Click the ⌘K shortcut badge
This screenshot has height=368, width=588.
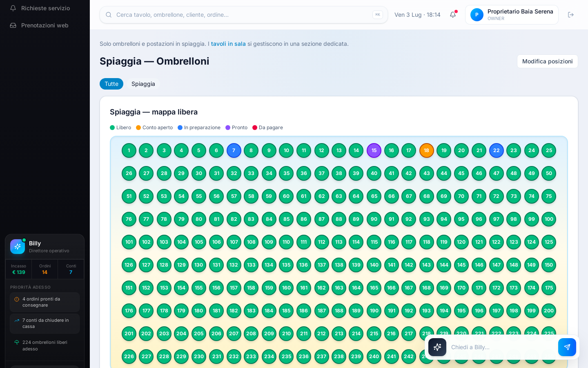coord(378,15)
